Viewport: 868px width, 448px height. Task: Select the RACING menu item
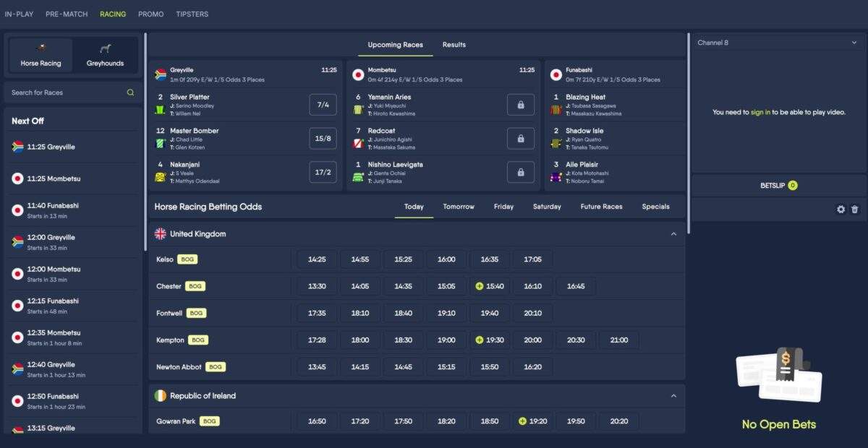click(113, 14)
